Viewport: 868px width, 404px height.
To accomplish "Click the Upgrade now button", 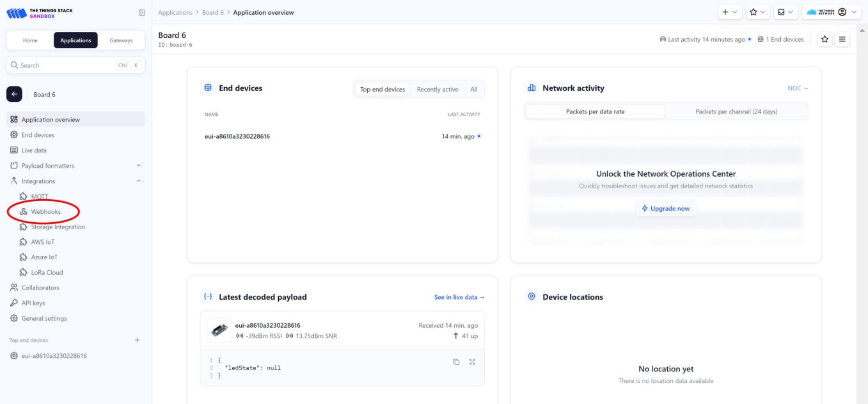I will click(x=666, y=208).
